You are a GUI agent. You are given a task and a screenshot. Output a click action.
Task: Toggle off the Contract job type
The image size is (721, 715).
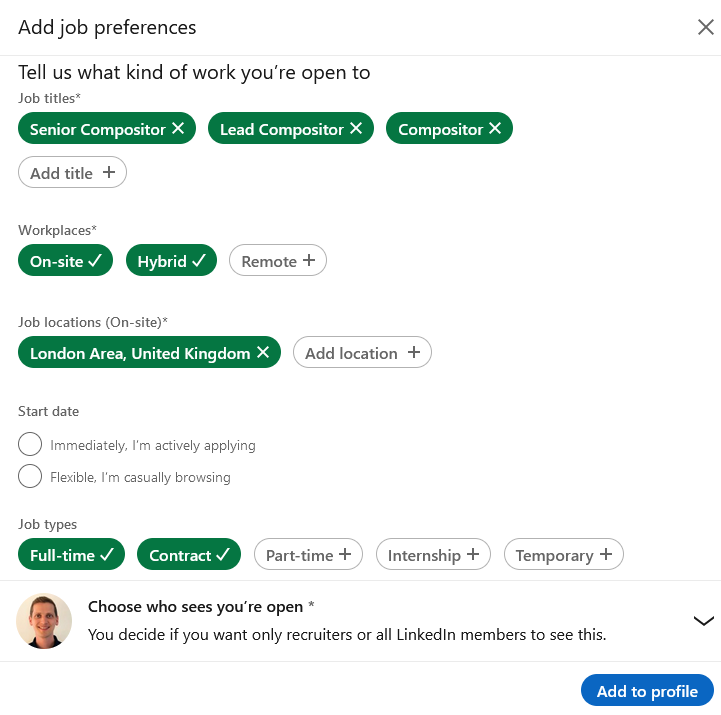coord(189,555)
